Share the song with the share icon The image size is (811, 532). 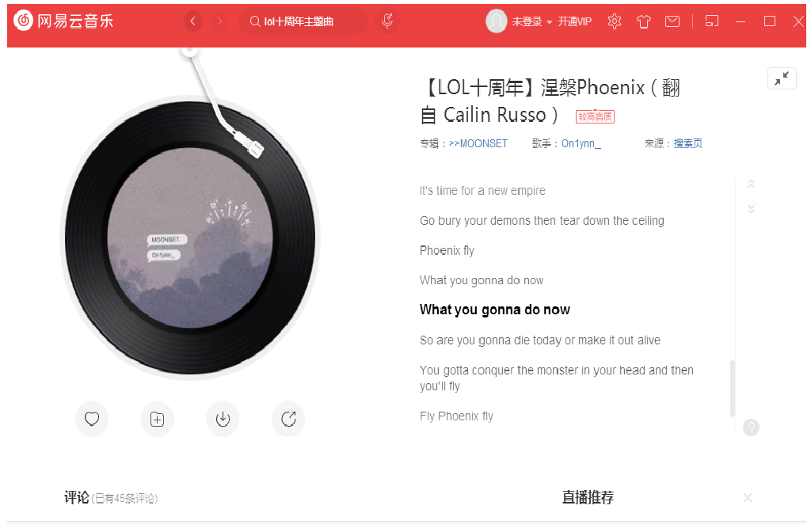tap(288, 419)
